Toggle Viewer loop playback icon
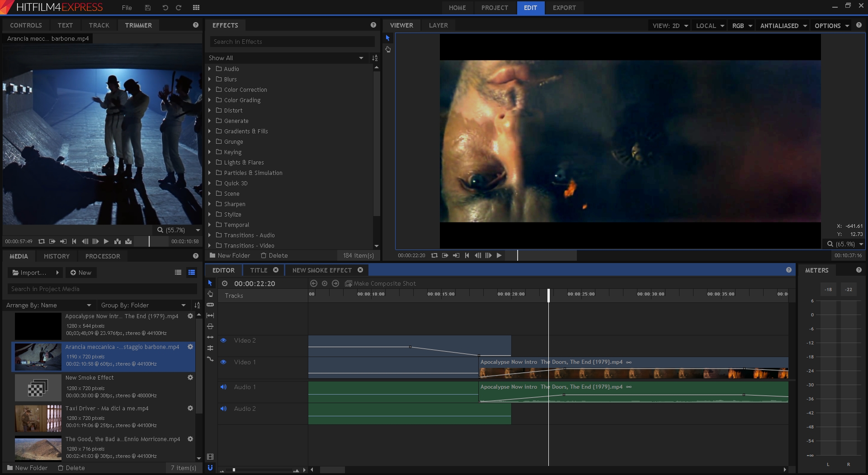Image resolution: width=868 pixels, height=475 pixels. (434, 255)
